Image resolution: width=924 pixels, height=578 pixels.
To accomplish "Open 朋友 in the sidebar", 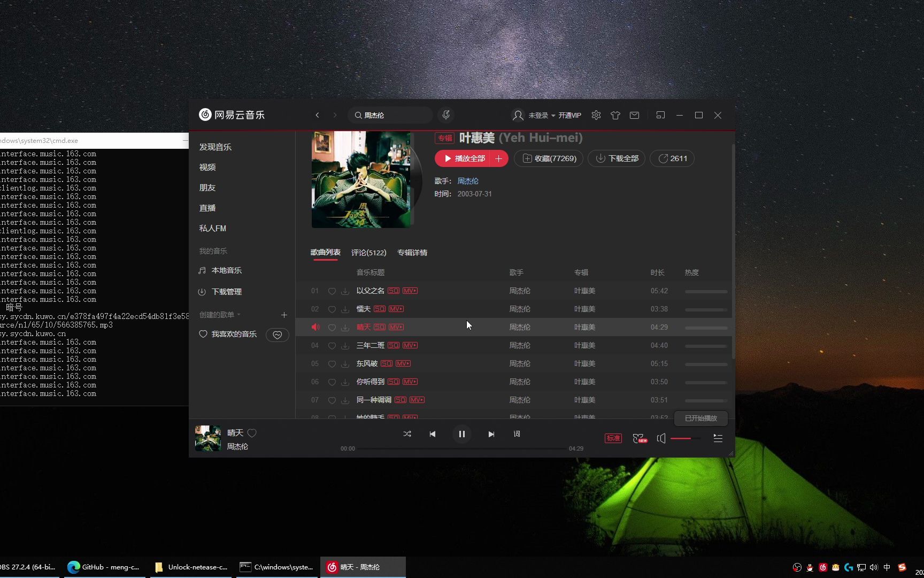I will click(x=207, y=187).
